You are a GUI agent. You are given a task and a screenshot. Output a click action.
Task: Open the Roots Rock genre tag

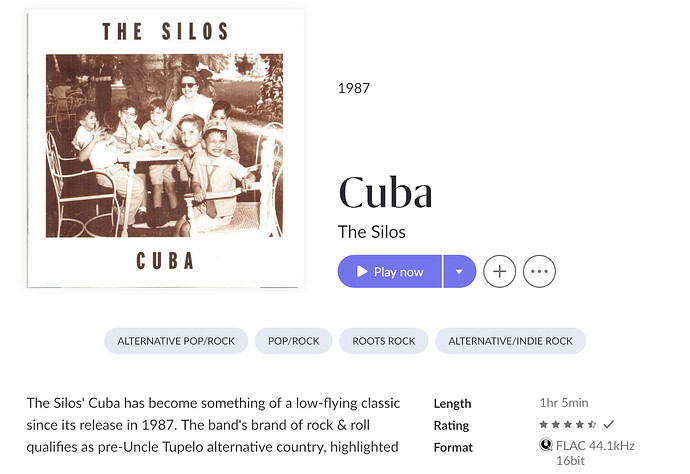[x=384, y=341]
